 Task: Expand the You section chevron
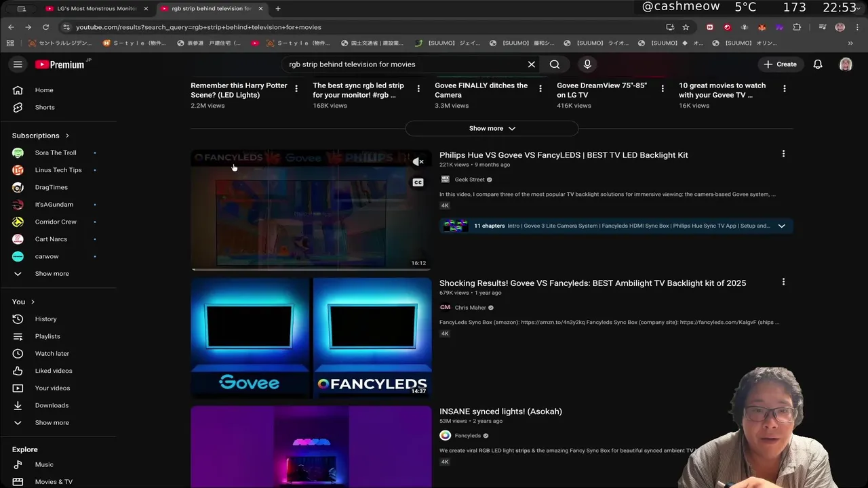[x=33, y=302]
